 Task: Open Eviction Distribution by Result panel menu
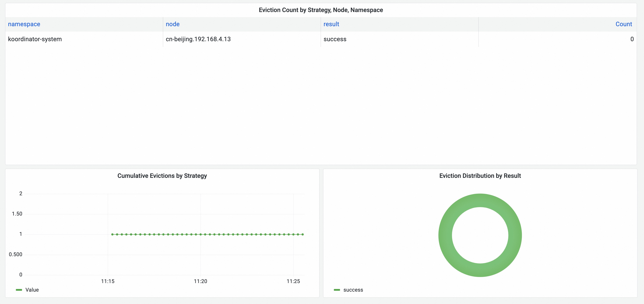(x=480, y=176)
